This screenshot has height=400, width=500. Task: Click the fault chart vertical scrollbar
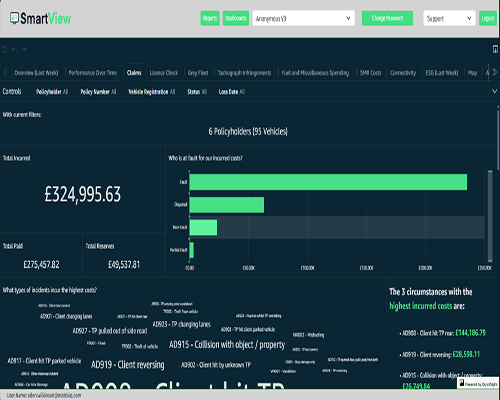pos(490,216)
